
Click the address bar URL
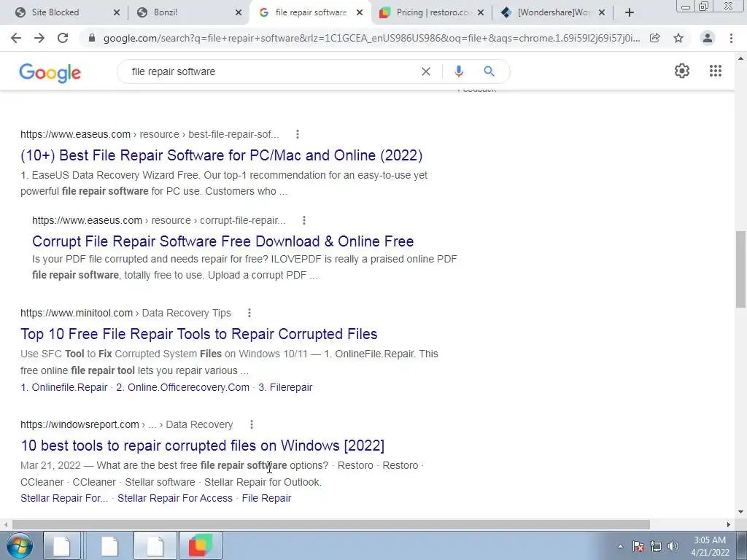point(371,38)
